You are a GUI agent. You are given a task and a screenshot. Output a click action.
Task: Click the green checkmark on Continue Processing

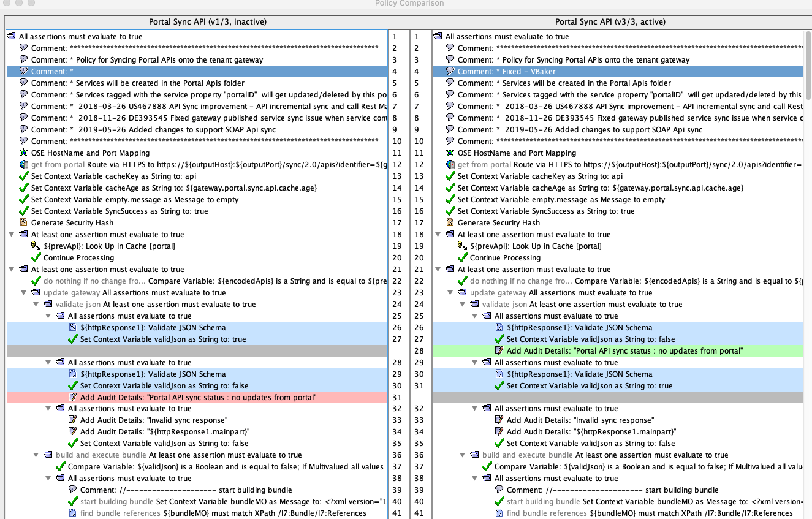click(x=35, y=257)
